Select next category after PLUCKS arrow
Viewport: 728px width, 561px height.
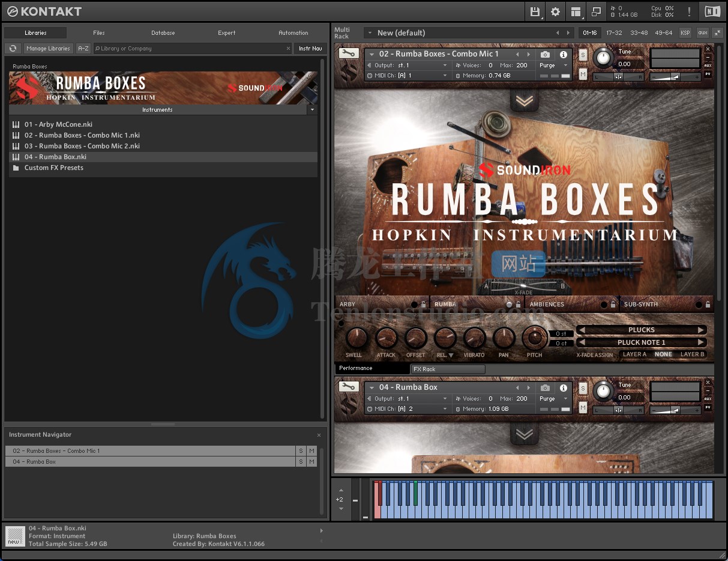[700, 330]
